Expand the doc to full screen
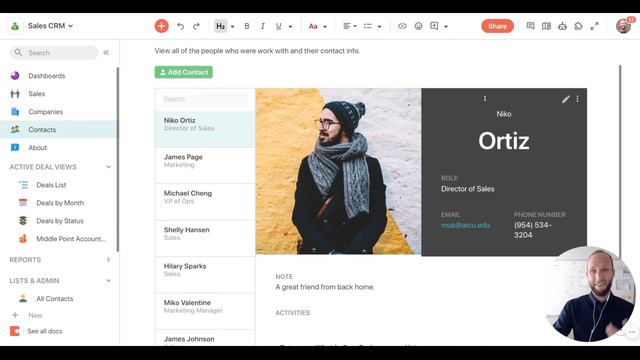The height and width of the screenshot is (360, 640). (595, 26)
